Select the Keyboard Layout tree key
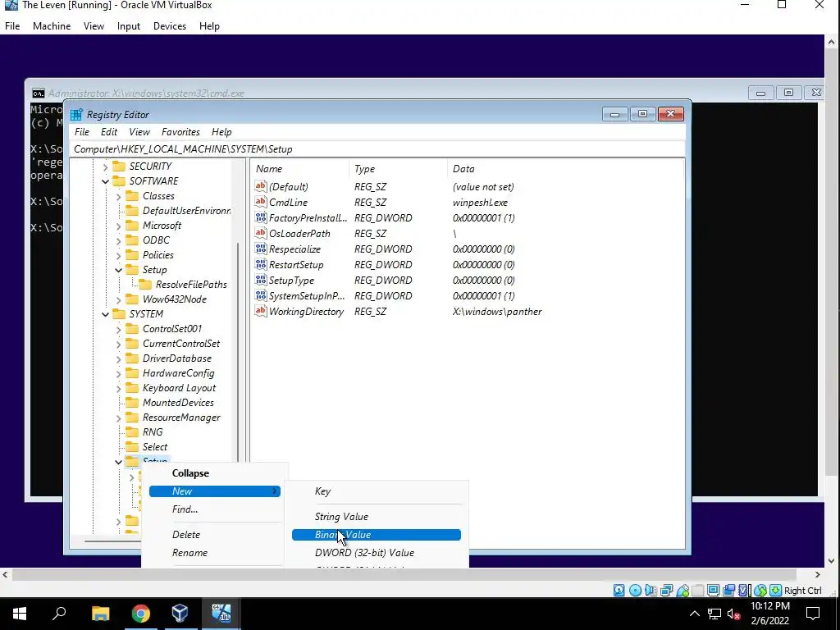The width and height of the screenshot is (840, 630). 179,387
